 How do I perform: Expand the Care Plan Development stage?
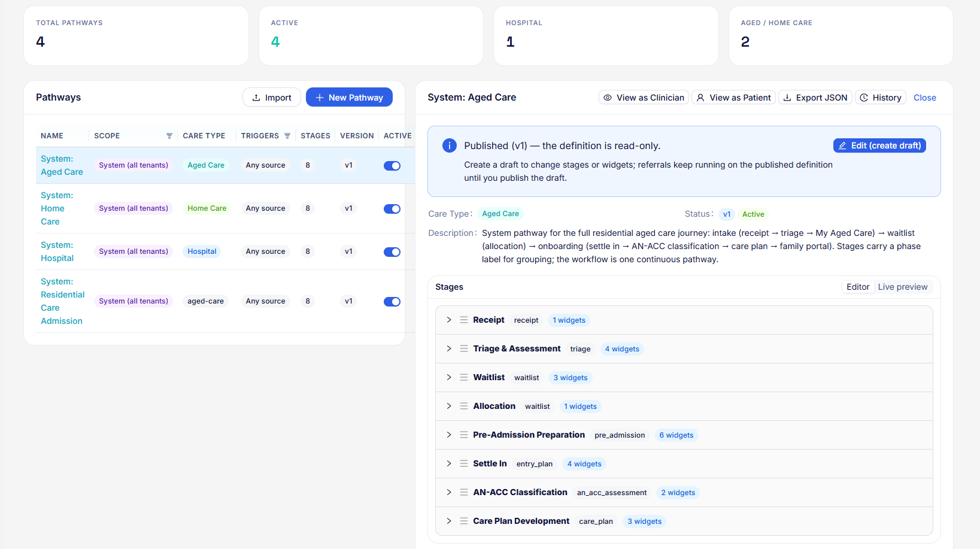[x=449, y=521]
